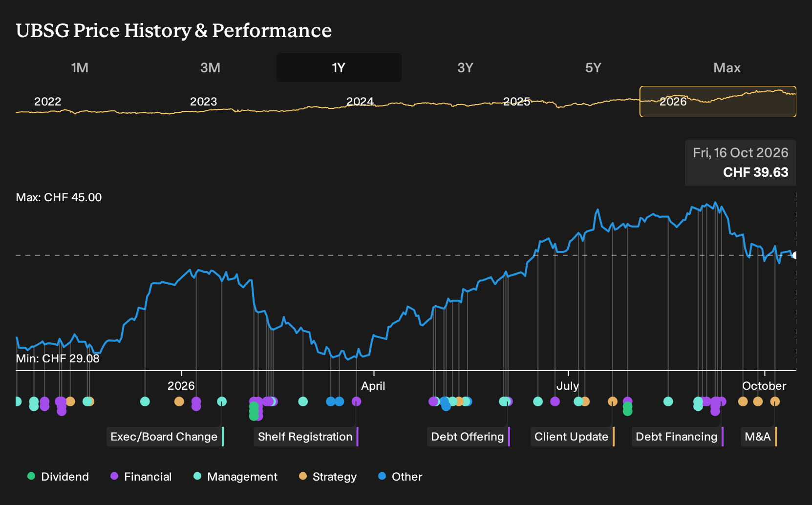Toggle Financial events in the legend

(x=141, y=477)
